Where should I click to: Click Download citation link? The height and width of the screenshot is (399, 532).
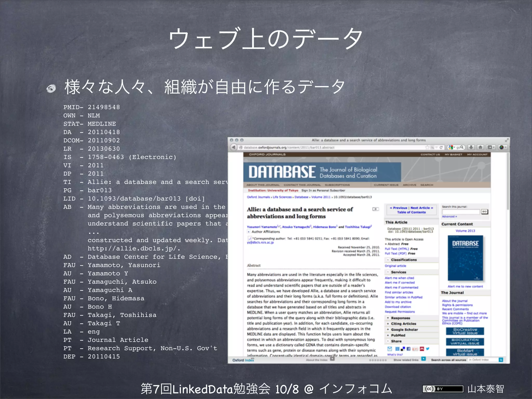tap(398, 307)
